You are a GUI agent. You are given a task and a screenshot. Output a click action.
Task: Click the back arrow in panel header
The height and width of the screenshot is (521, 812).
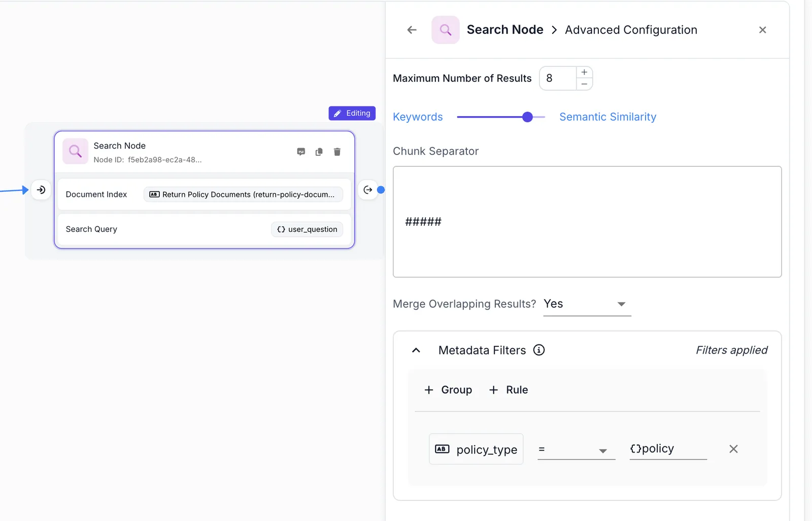click(412, 30)
